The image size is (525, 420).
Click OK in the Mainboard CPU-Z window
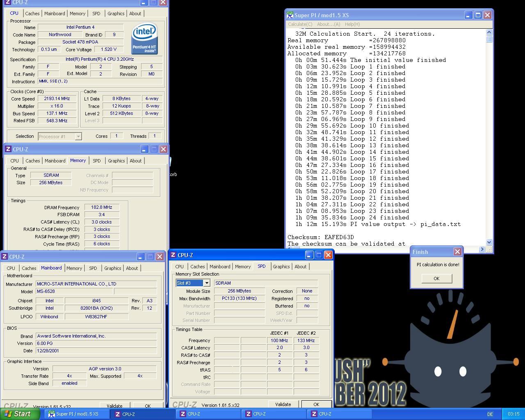[x=148, y=406]
